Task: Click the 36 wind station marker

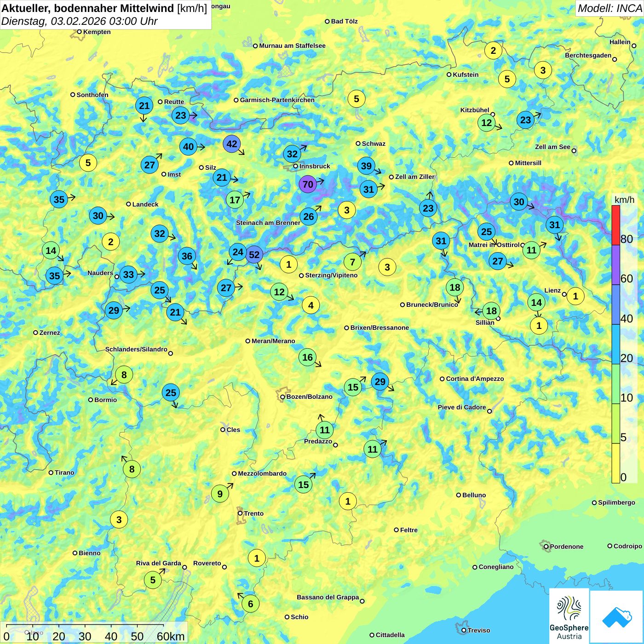Action: tap(187, 256)
